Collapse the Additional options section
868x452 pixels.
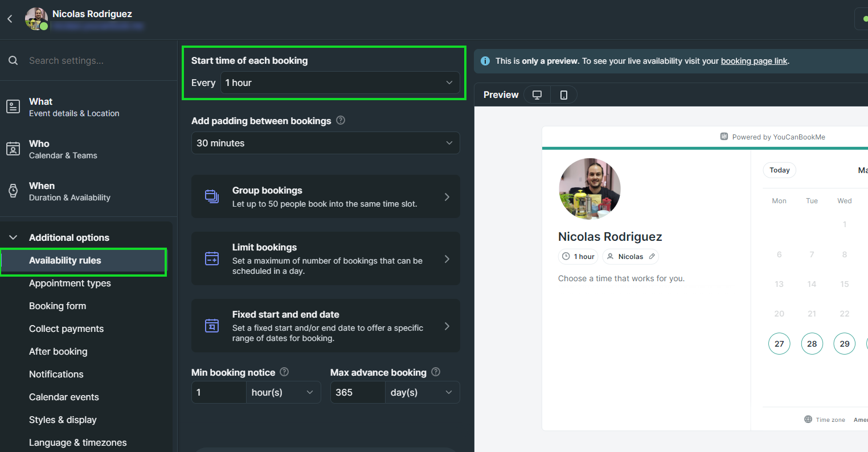click(14, 237)
